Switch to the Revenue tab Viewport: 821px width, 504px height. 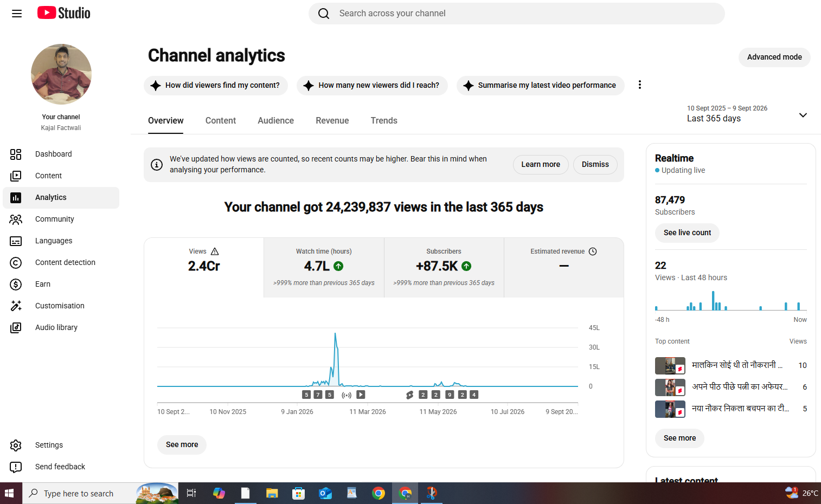point(332,120)
